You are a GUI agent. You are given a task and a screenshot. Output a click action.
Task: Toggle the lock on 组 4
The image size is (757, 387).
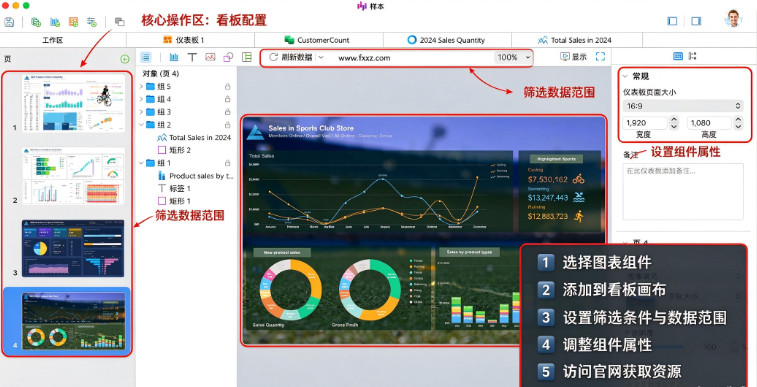click(227, 99)
